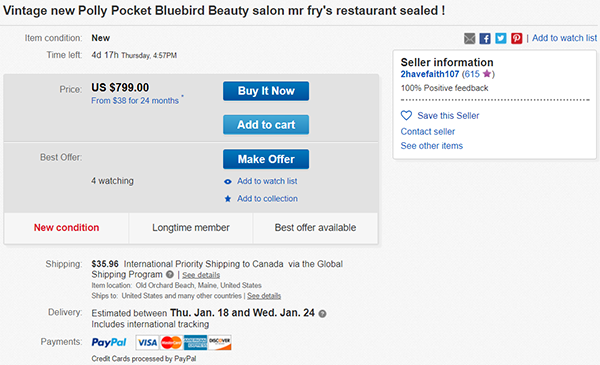Click See details next to Shipping Program
The height and width of the screenshot is (365, 600).
[201, 275]
